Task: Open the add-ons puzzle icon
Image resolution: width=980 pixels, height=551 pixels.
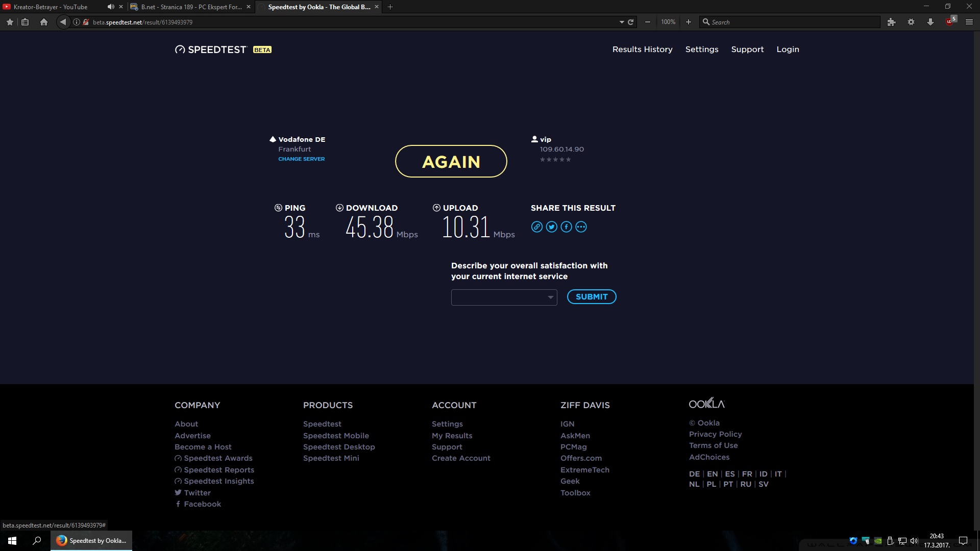Action: click(891, 22)
